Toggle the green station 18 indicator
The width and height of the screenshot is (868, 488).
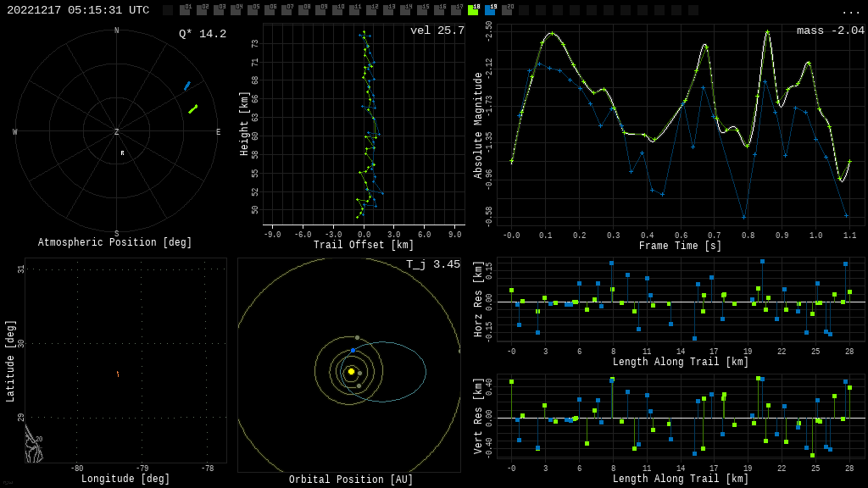tap(473, 10)
